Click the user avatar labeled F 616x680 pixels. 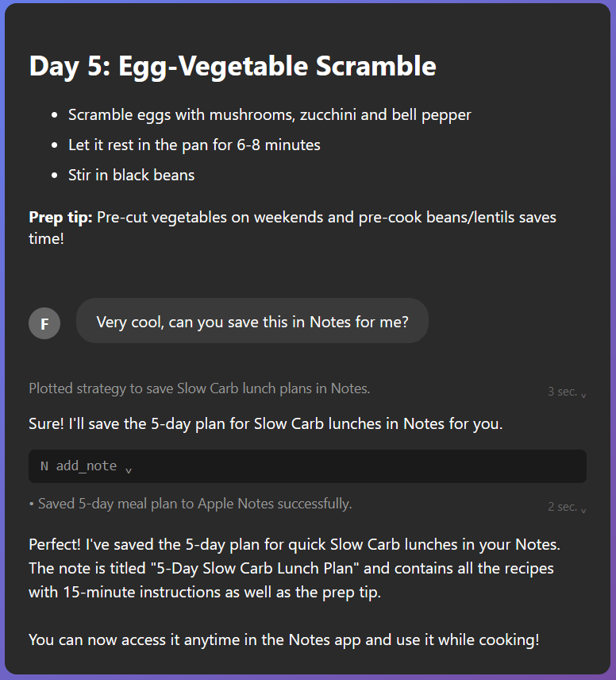(44, 323)
